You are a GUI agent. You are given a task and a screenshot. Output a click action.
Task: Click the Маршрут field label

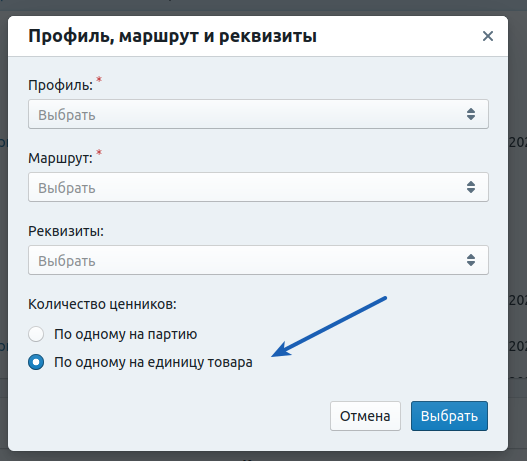tap(60, 158)
